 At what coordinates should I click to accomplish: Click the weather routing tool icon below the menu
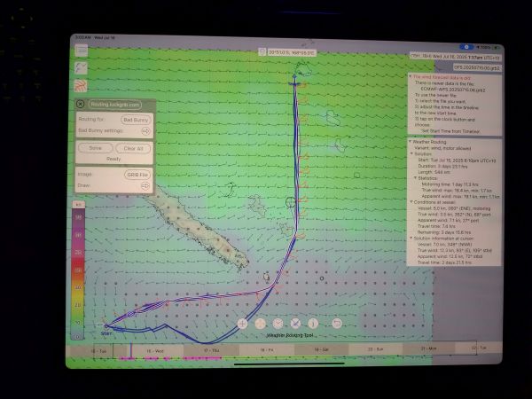click(82, 68)
